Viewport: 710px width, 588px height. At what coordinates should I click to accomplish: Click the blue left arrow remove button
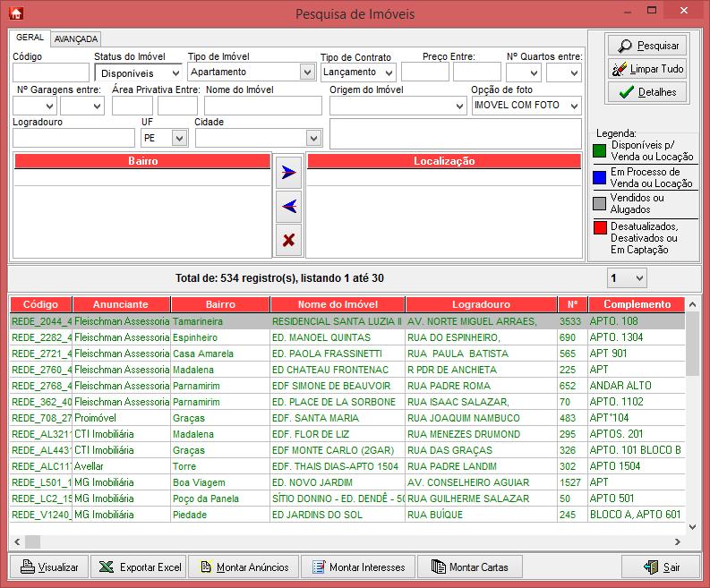(288, 206)
